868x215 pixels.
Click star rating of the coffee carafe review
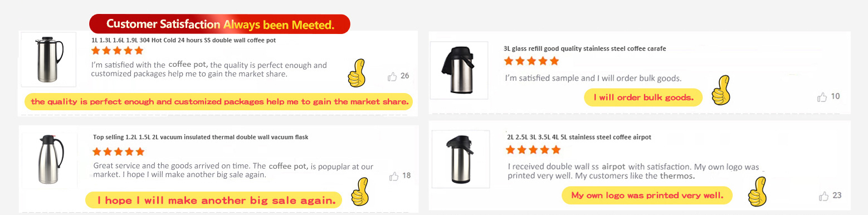point(531,61)
